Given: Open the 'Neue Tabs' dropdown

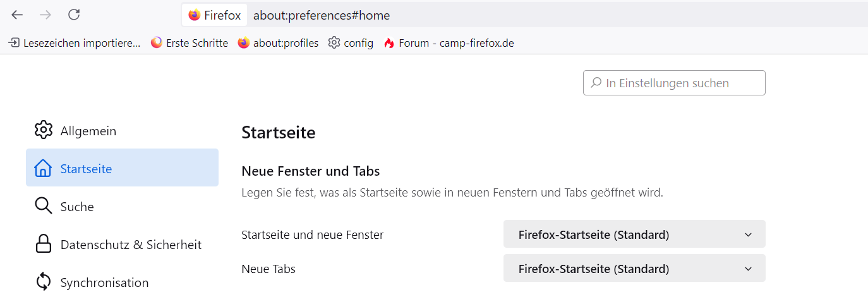Looking at the screenshot, I should pyautogui.click(x=634, y=269).
